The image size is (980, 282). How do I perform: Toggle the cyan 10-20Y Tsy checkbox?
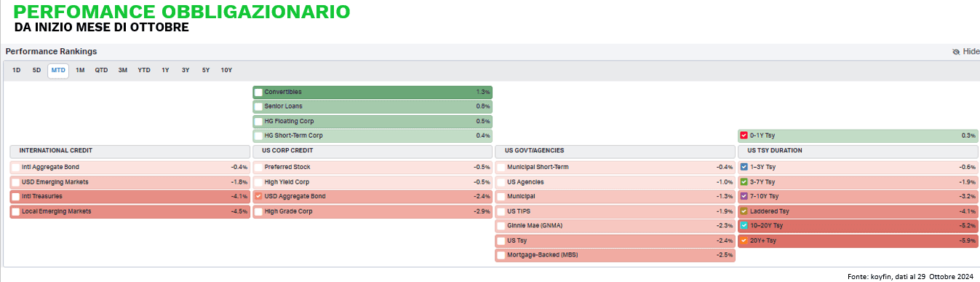(743, 226)
